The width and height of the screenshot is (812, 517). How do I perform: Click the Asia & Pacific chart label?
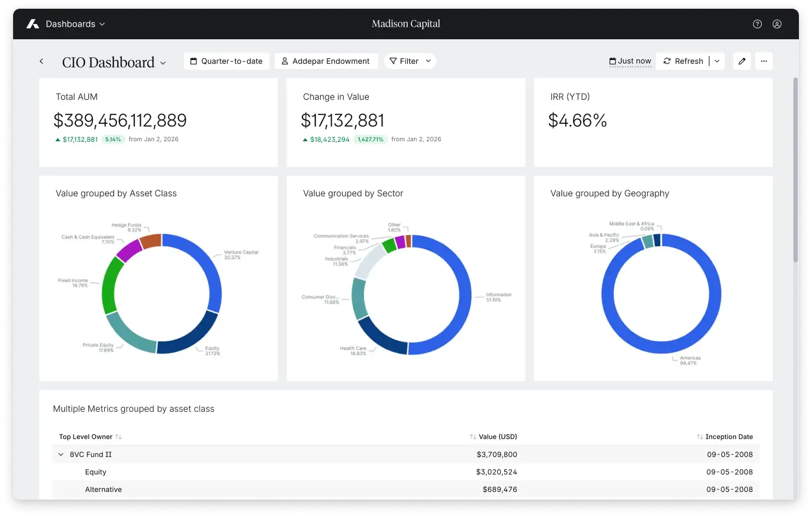604,237
